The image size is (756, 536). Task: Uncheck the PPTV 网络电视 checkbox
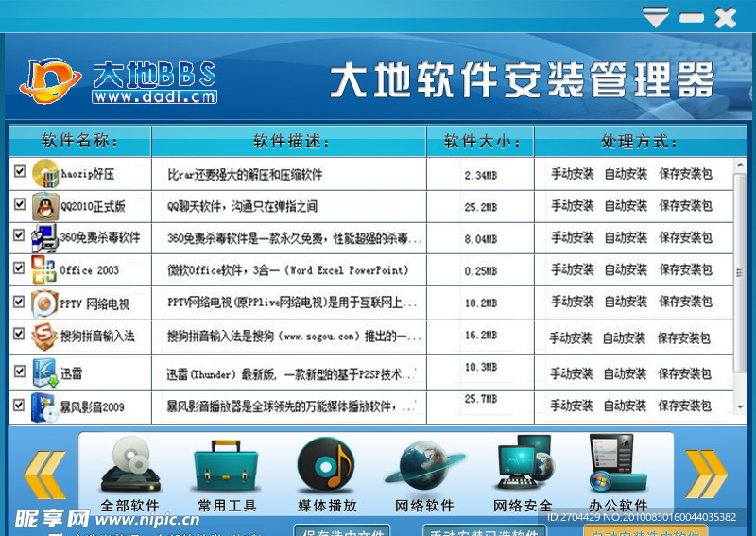(19, 302)
